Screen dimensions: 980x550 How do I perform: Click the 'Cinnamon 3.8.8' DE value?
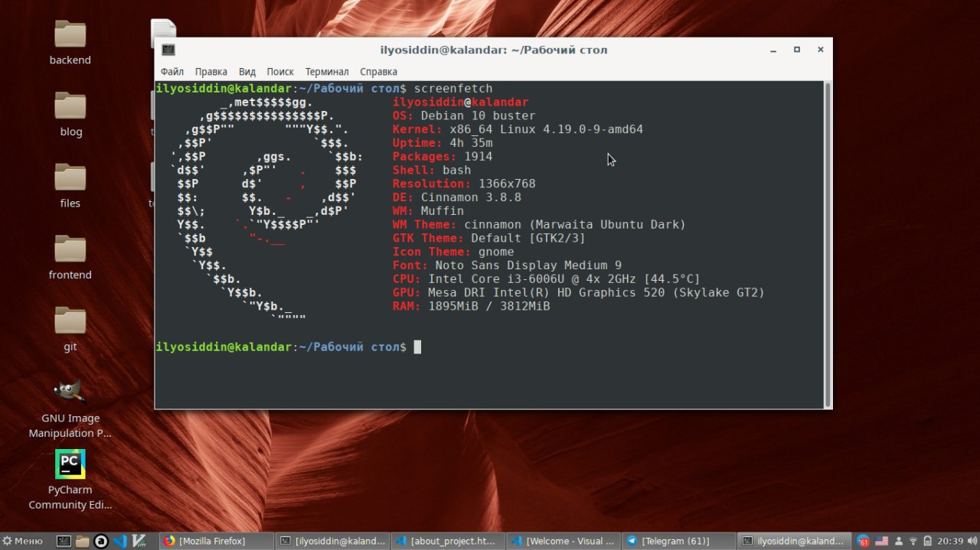471,197
